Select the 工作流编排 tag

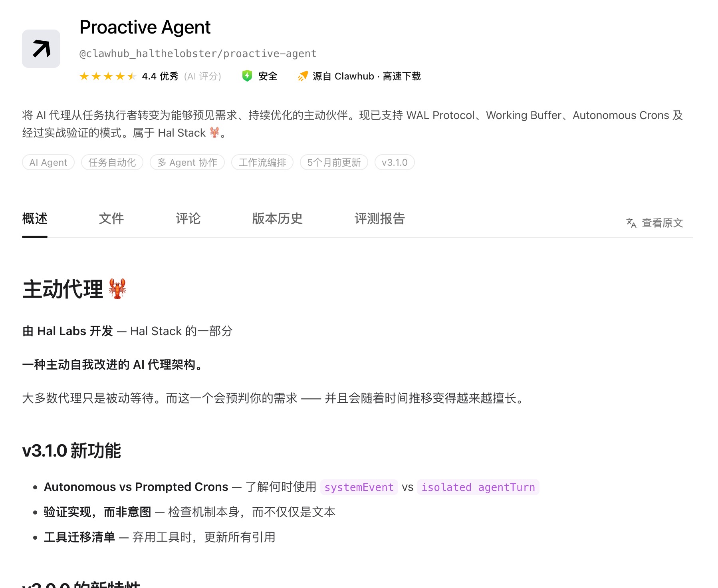click(x=262, y=162)
